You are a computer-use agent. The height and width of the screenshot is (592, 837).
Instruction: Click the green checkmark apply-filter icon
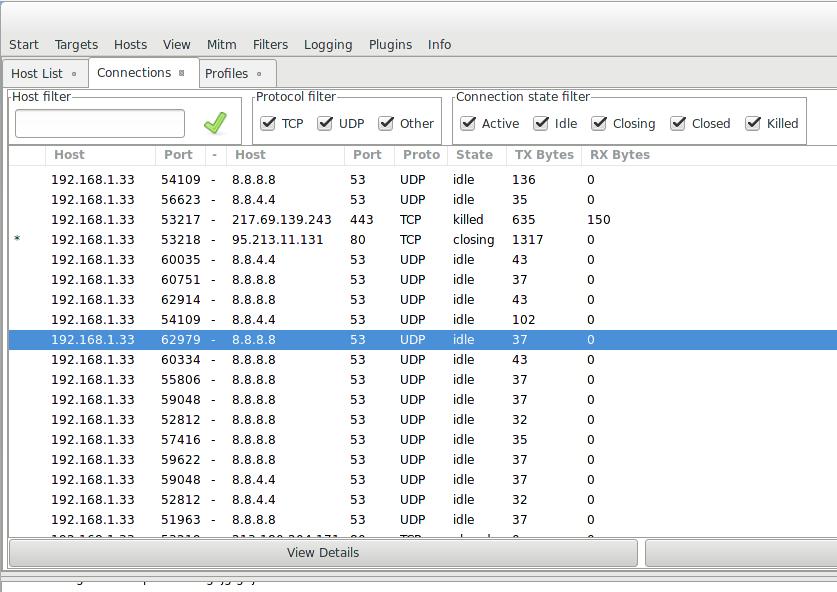coord(214,123)
